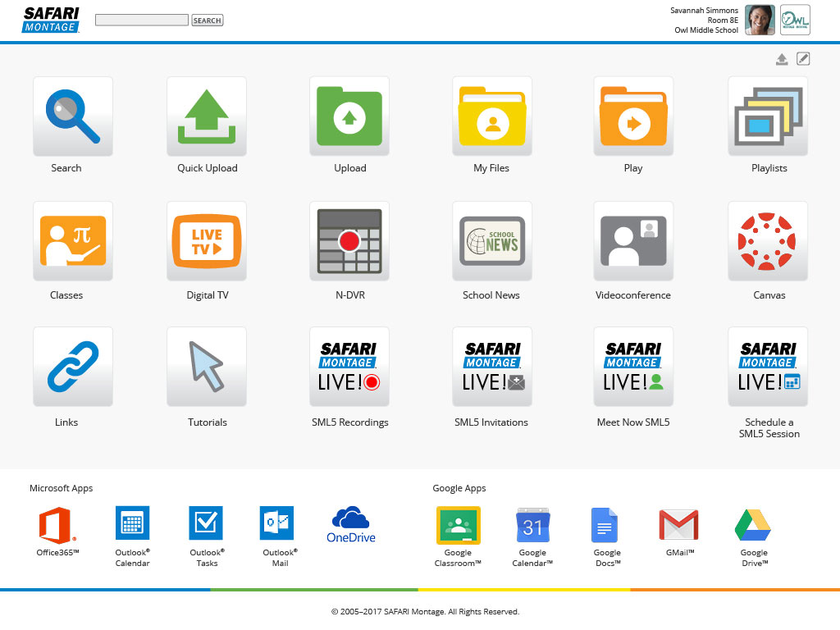Open the Canvas tile
The height and width of the screenshot is (630, 840).
click(768, 241)
